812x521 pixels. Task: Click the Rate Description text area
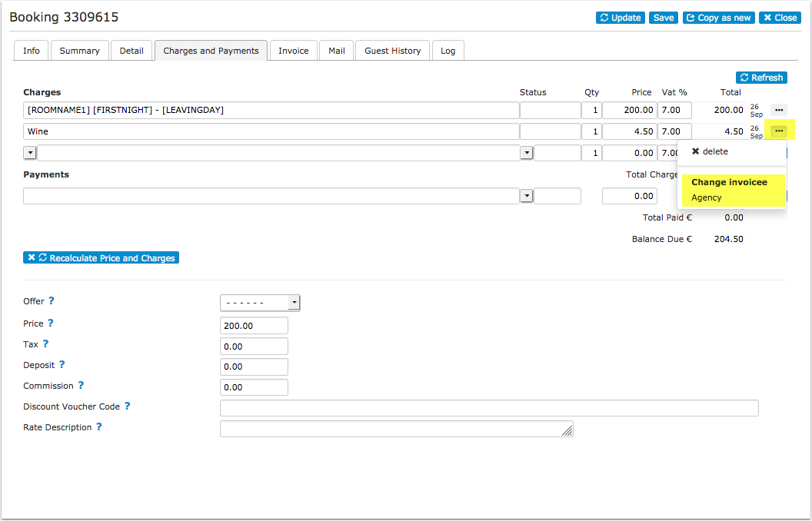click(x=396, y=428)
